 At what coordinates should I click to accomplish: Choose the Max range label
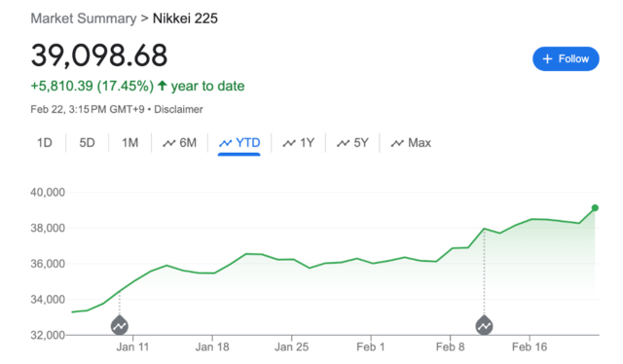pyautogui.click(x=420, y=143)
